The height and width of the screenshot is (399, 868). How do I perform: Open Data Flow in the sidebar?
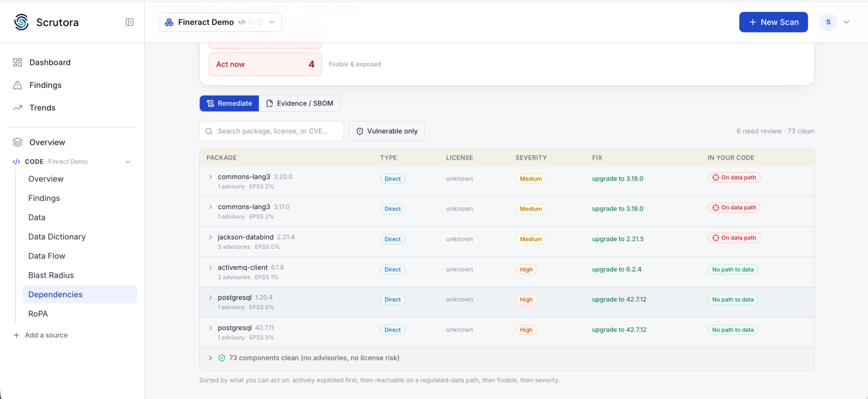47,256
